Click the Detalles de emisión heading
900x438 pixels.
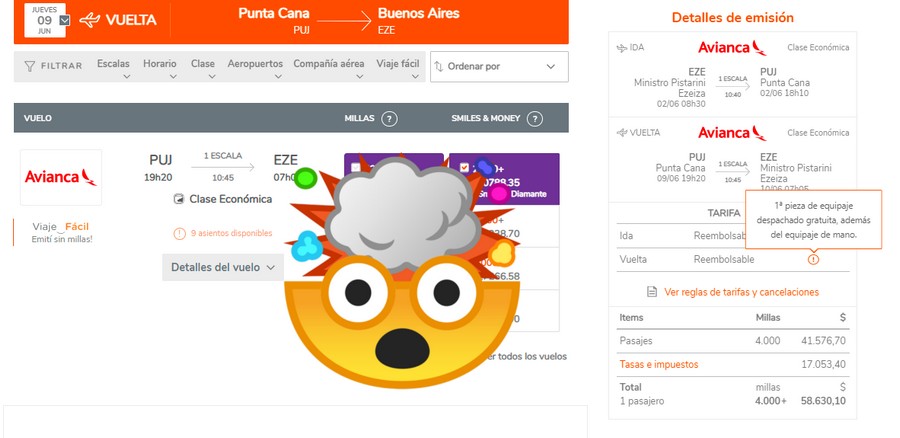(x=732, y=18)
